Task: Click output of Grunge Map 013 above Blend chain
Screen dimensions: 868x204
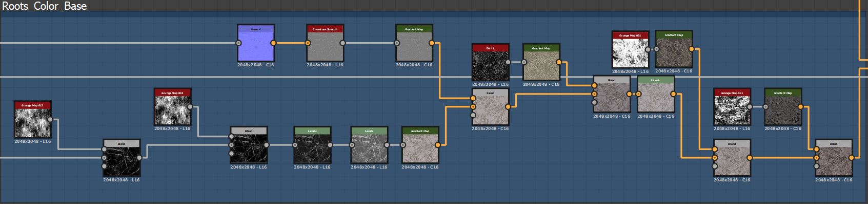Action: tap(190, 107)
